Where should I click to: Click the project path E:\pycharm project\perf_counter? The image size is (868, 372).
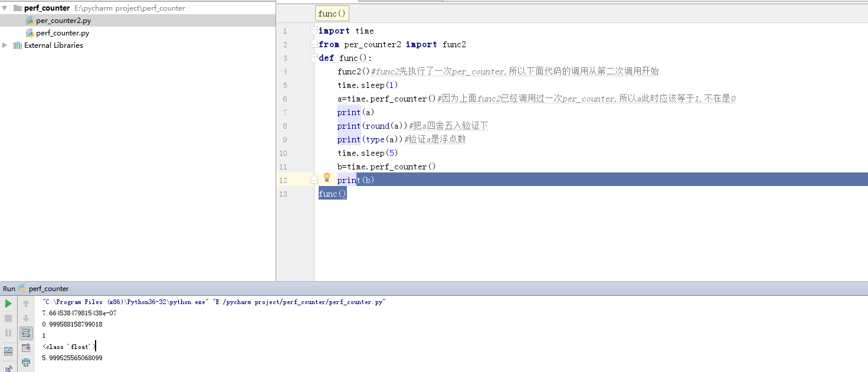point(130,8)
